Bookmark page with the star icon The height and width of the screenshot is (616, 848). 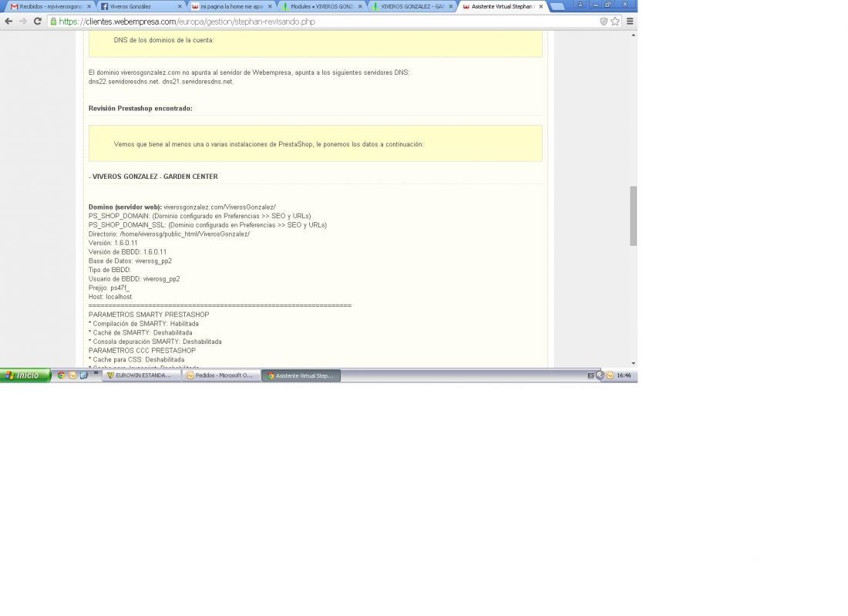615,22
